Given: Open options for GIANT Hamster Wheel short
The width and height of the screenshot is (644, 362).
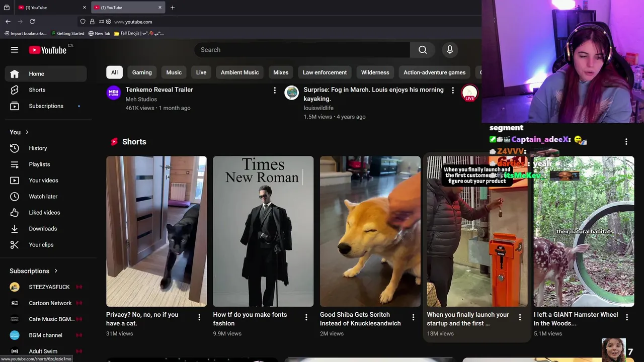Looking at the screenshot, I should pyautogui.click(x=627, y=317).
